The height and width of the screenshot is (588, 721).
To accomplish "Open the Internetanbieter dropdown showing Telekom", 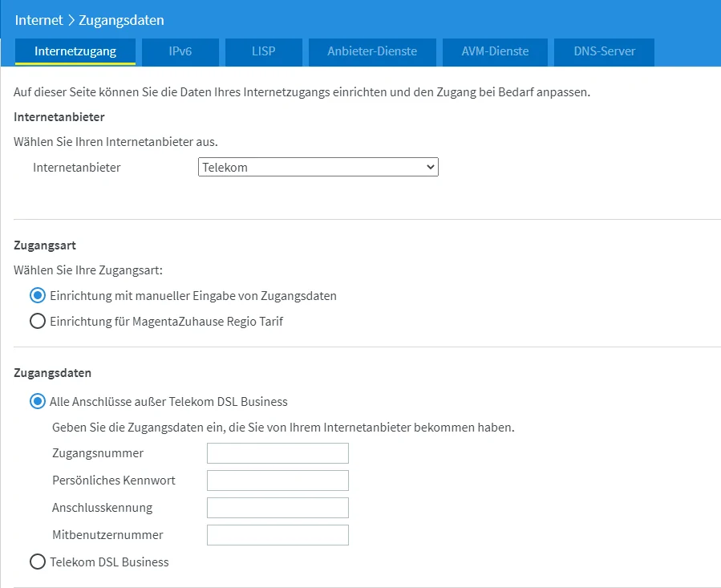I will (x=318, y=167).
